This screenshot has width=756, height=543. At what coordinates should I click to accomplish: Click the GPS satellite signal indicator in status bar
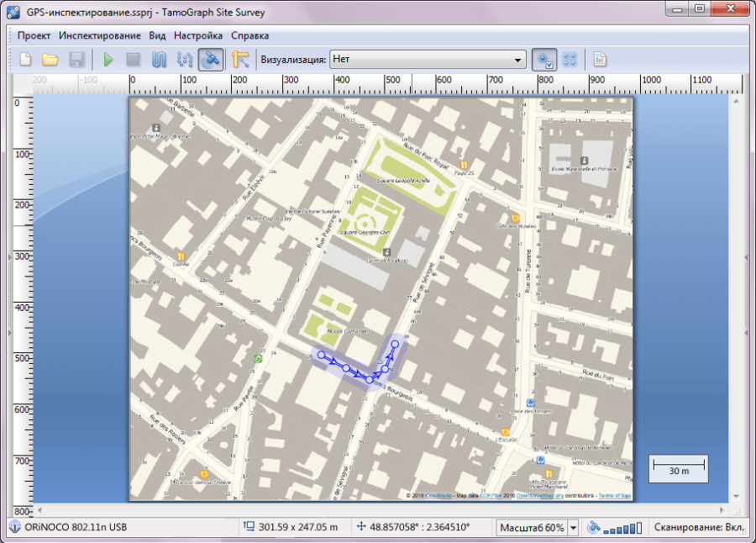tap(614, 528)
